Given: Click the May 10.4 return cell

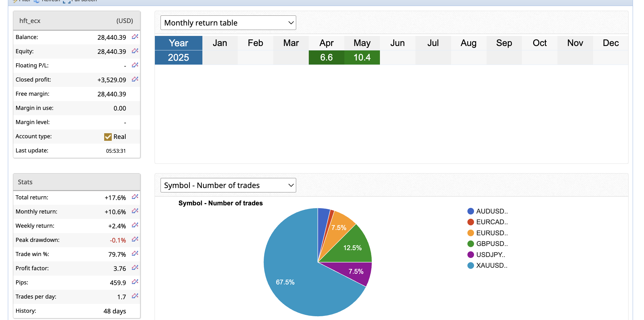Looking at the screenshot, I should [362, 57].
